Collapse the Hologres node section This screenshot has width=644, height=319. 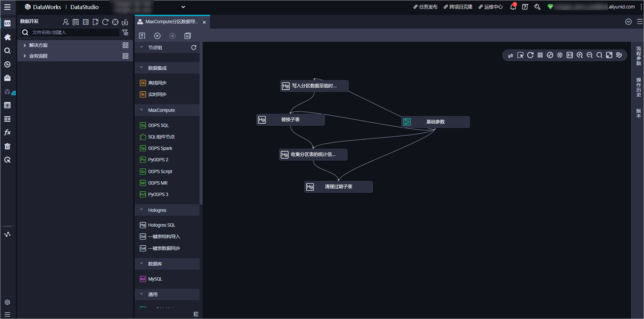(x=141, y=210)
